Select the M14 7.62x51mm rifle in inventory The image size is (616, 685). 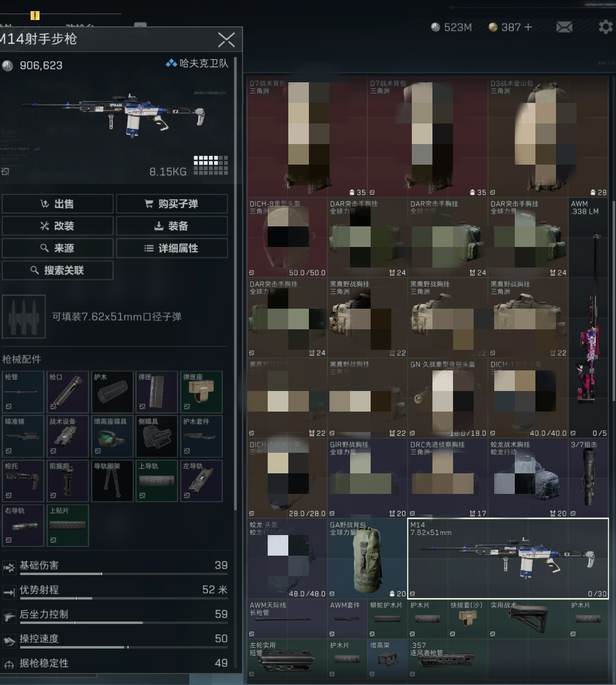point(508,559)
